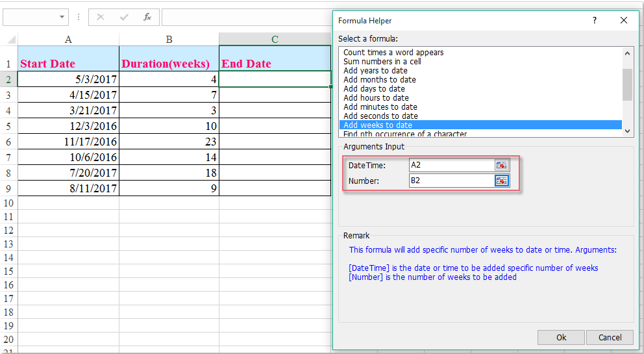This screenshot has width=644, height=354.
Task: Click the select-all corner of the worksheet
Action: pyautogui.click(x=11, y=40)
